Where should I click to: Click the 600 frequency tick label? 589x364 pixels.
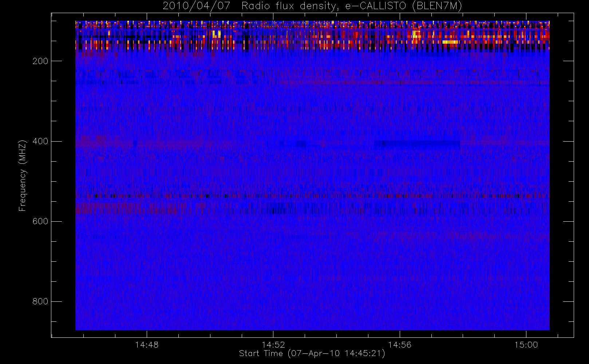pos(40,221)
